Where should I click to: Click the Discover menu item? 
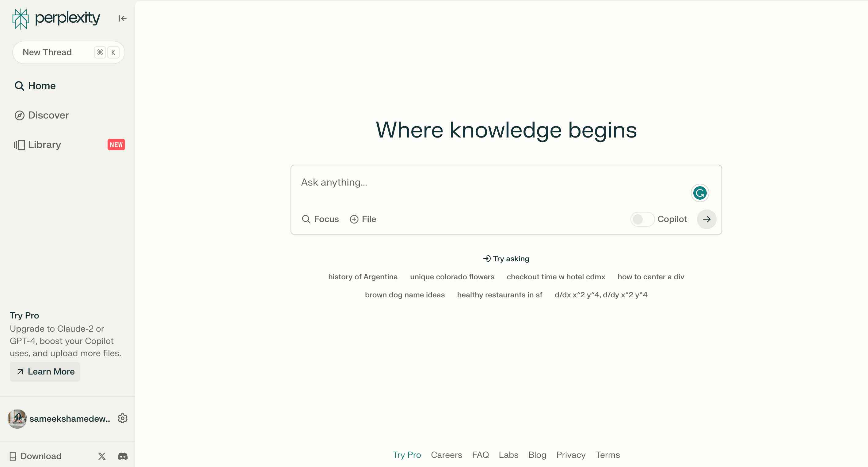pyautogui.click(x=48, y=115)
